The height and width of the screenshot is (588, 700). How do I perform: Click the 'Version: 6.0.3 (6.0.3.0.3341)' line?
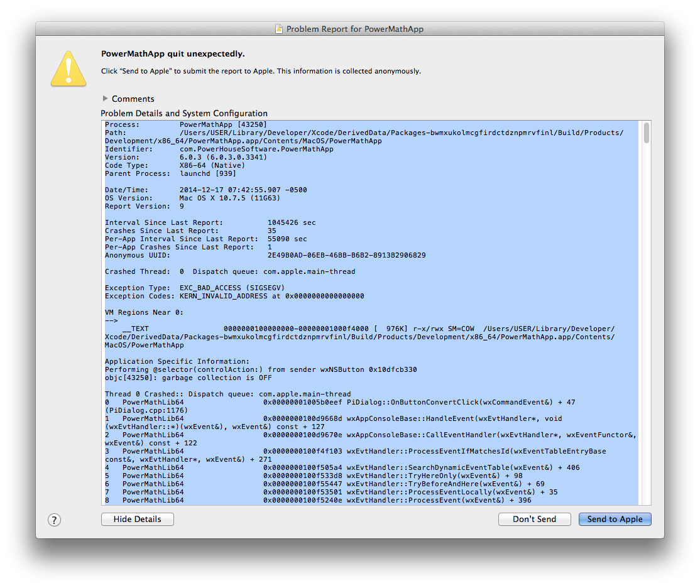(186, 157)
